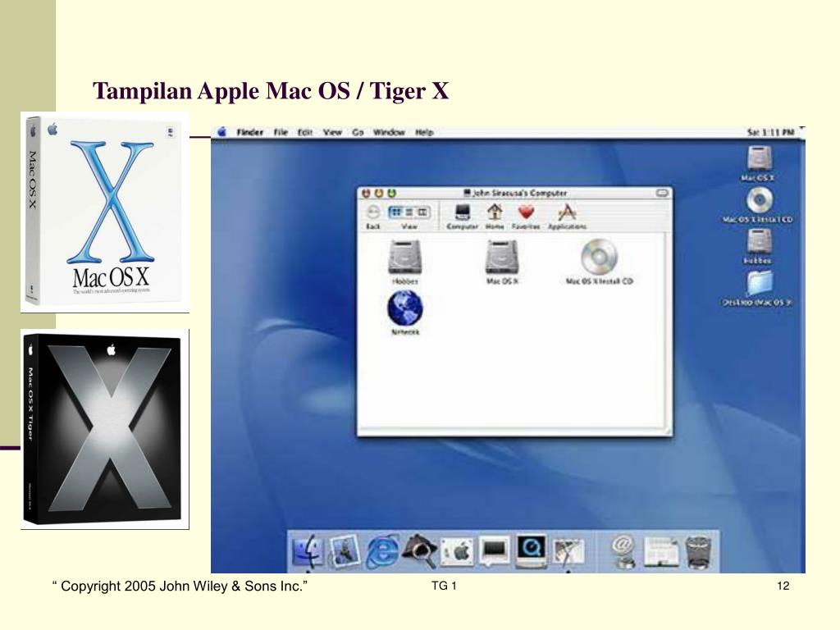Click the yellow minimize button of Finder window

tap(379, 193)
